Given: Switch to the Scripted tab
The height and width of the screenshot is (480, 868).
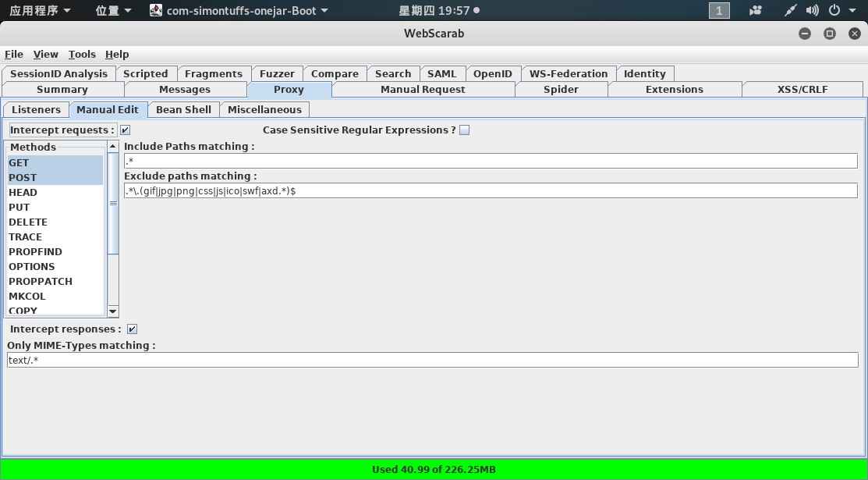Looking at the screenshot, I should pos(146,73).
